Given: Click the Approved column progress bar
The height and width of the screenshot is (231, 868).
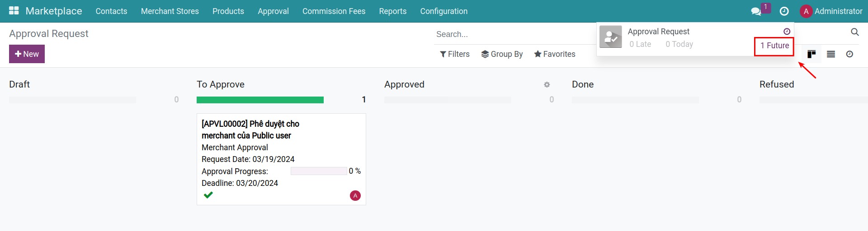Looking at the screenshot, I should tap(448, 100).
